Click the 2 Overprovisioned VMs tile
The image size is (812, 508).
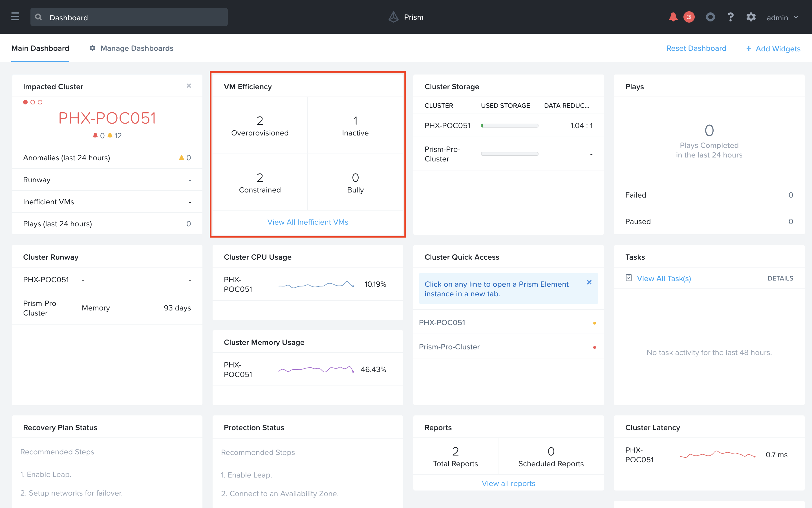click(260, 125)
